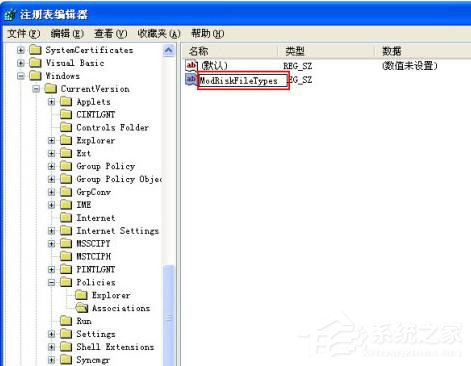Expand the Visual Basic key
471x366 pixels.
pos(21,63)
